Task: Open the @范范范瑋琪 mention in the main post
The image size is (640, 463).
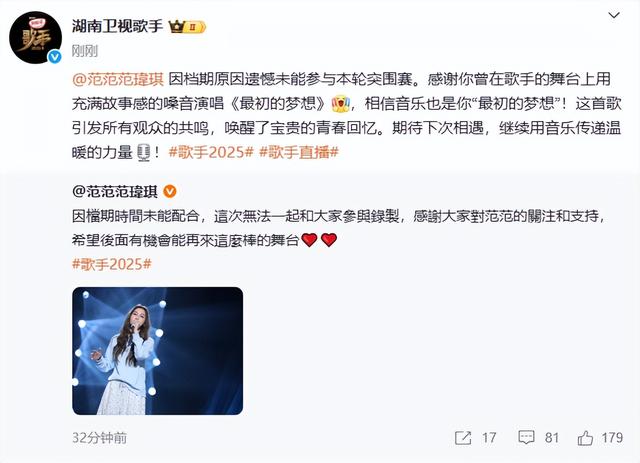Action: coord(118,79)
